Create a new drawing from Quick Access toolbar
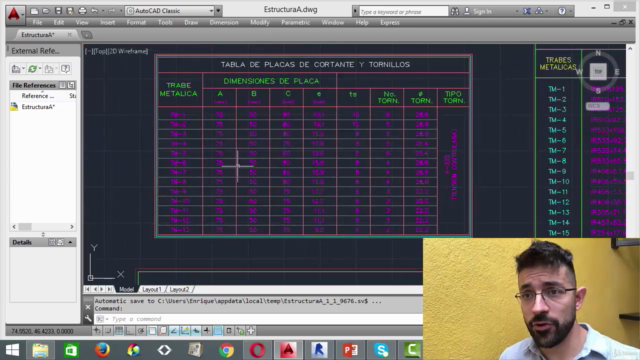Viewport: 640px width, 360px height. [34, 11]
